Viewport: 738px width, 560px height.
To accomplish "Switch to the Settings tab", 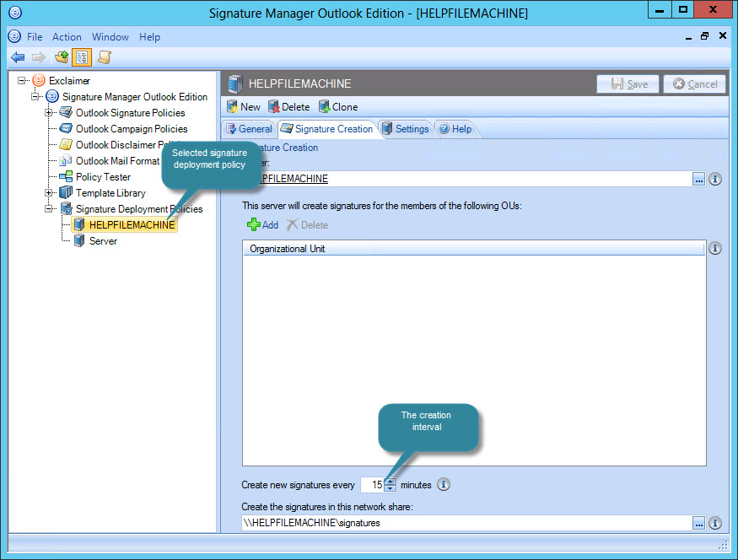I will [406, 129].
